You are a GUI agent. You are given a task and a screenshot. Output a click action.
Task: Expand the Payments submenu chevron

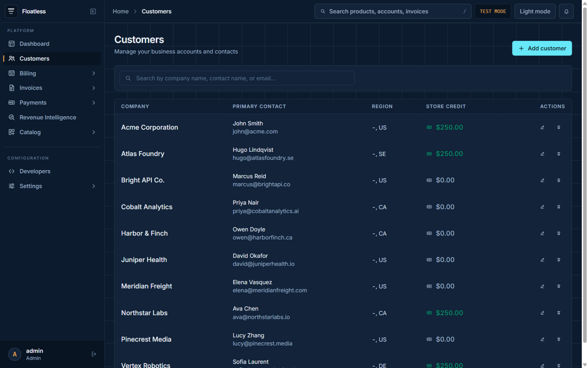click(x=94, y=103)
